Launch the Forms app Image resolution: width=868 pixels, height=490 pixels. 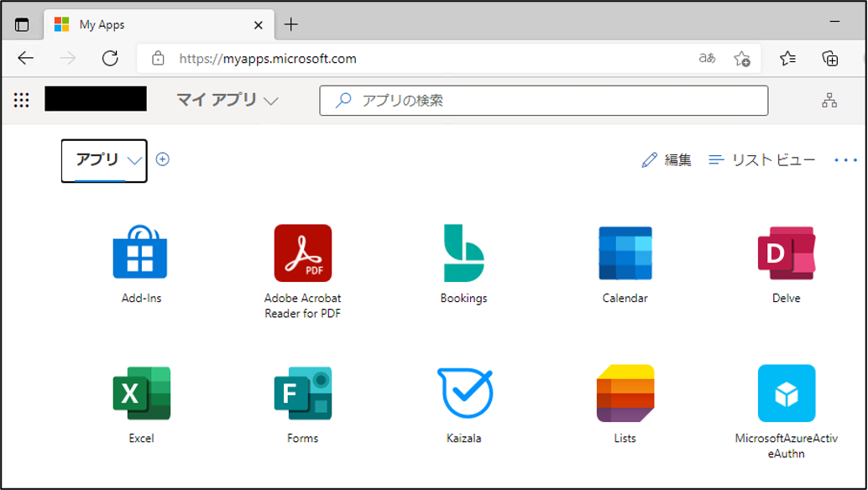[x=303, y=393]
